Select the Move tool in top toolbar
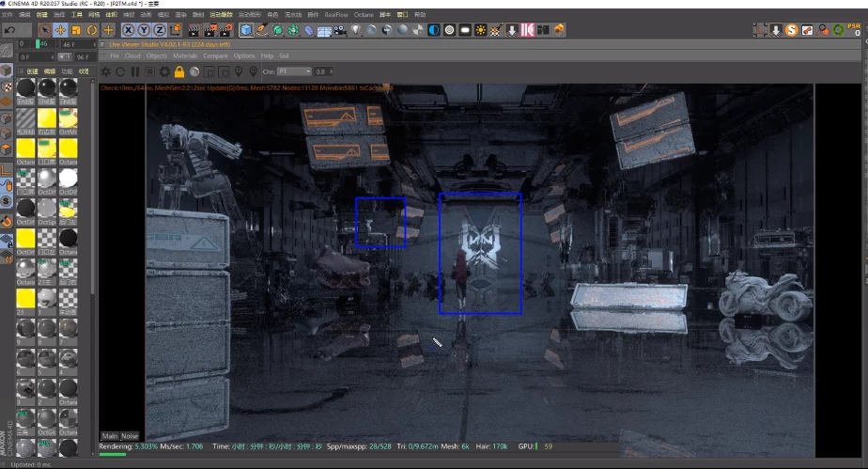 (60, 30)
